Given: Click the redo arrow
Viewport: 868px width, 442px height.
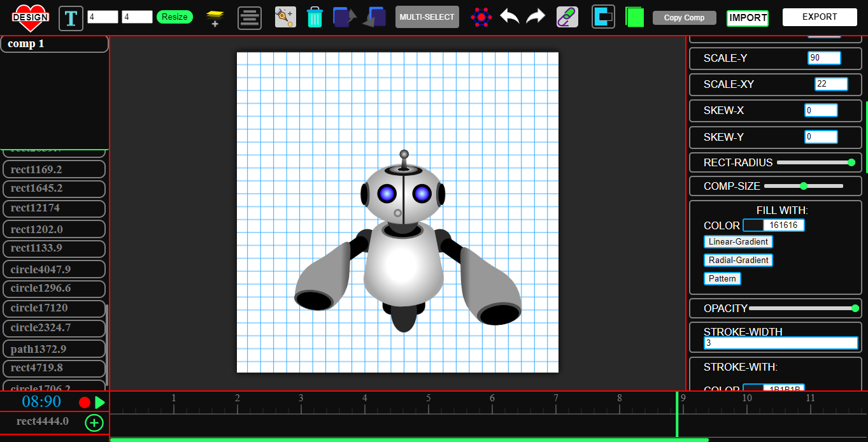Looking at the screenshot, I should pos(536,17).
